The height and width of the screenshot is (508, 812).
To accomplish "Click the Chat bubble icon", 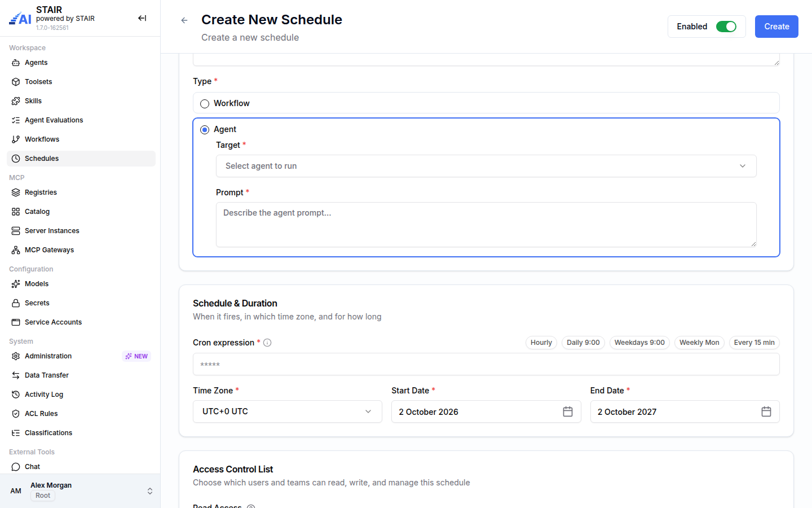I will [x=16, y=467].
